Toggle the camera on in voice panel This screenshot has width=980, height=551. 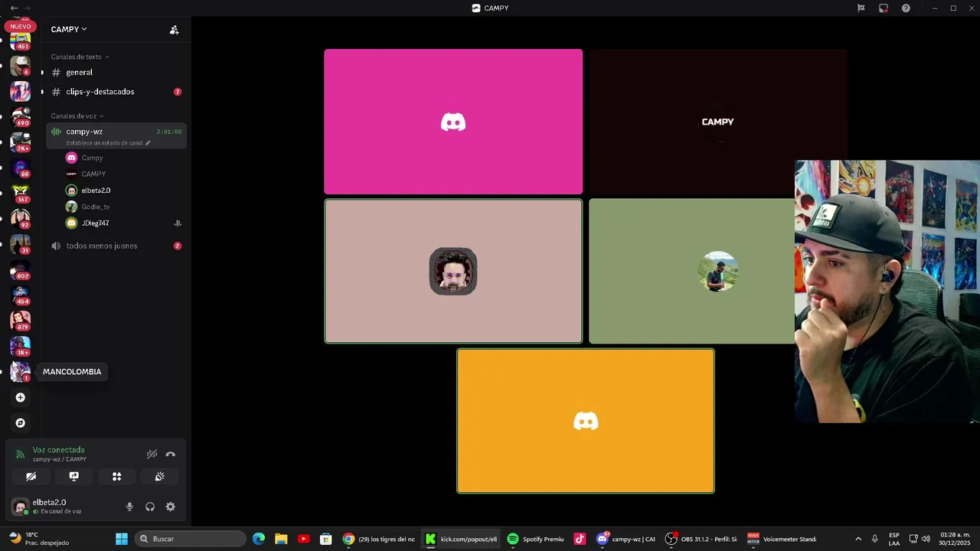pyautogui.click(x=31, y=476)
